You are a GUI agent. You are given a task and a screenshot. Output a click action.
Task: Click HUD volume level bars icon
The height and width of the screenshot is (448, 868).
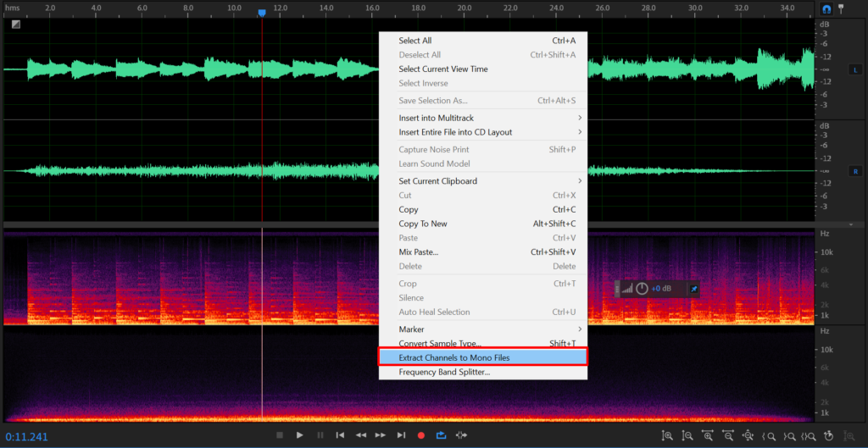[x=626, y=289]
